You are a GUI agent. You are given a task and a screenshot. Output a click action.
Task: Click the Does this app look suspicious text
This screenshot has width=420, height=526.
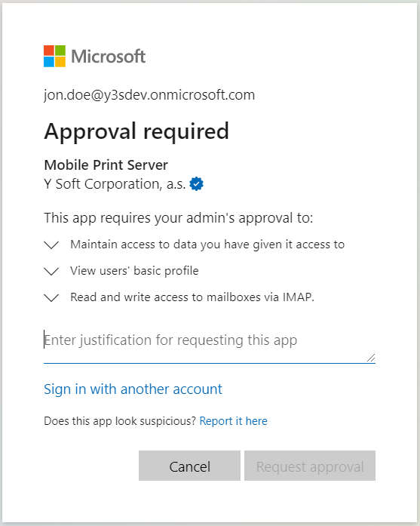pos(120,421)
